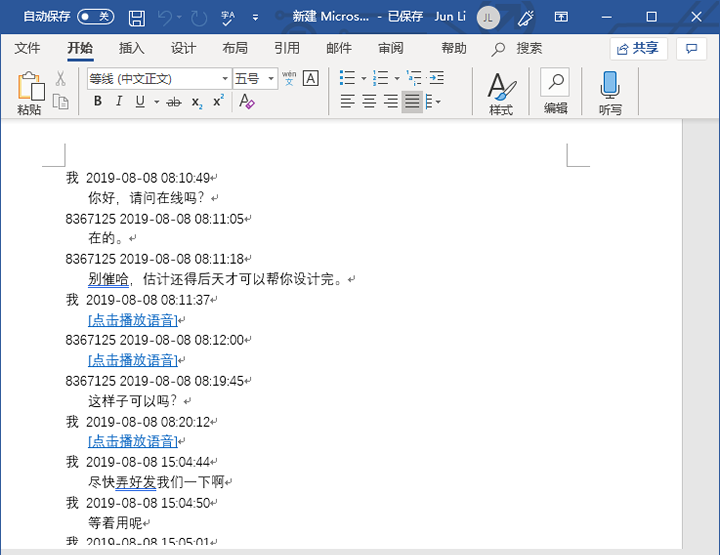Click the Cut scissors icon

tap(61, 78)
